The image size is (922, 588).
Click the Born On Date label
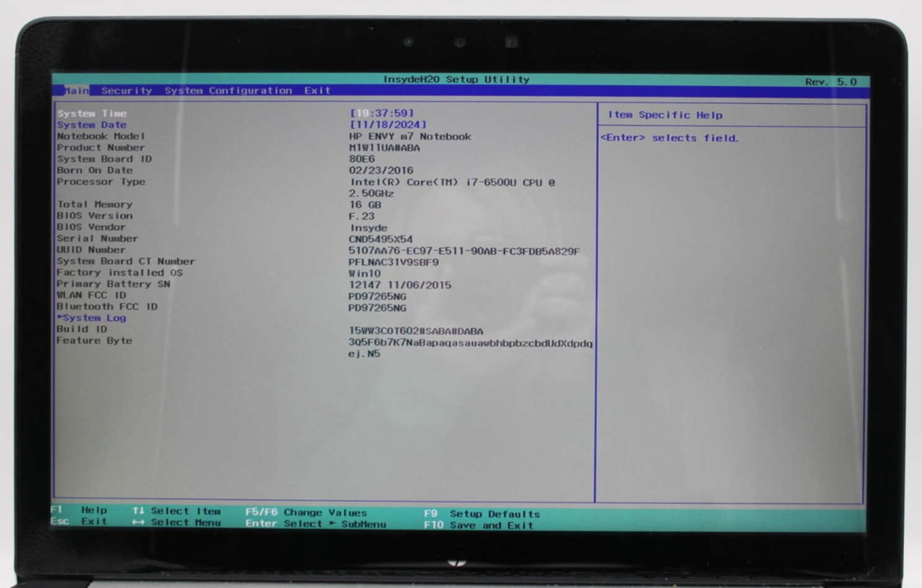(94, 170)
